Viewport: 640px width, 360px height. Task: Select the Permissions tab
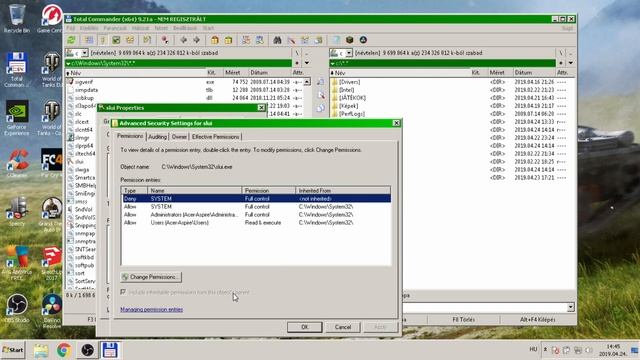[x=130, y=136]
